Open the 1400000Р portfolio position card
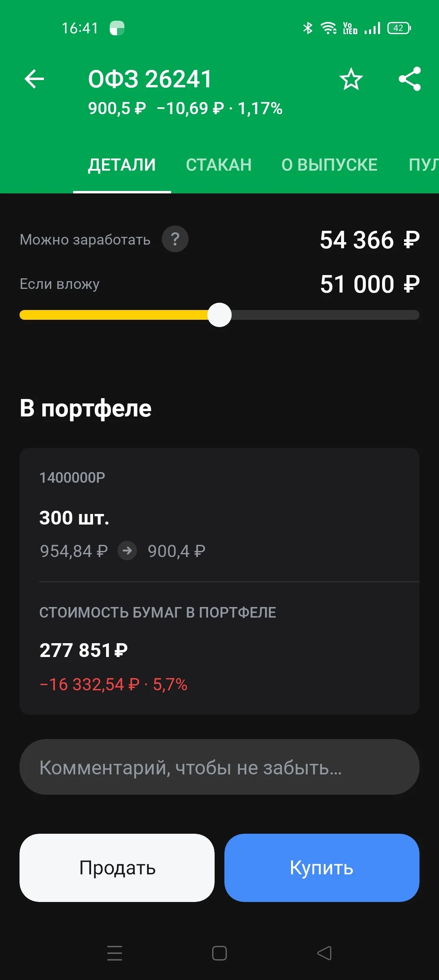The width and height of the screenshot is (439, 980). [x=219, y=581]
